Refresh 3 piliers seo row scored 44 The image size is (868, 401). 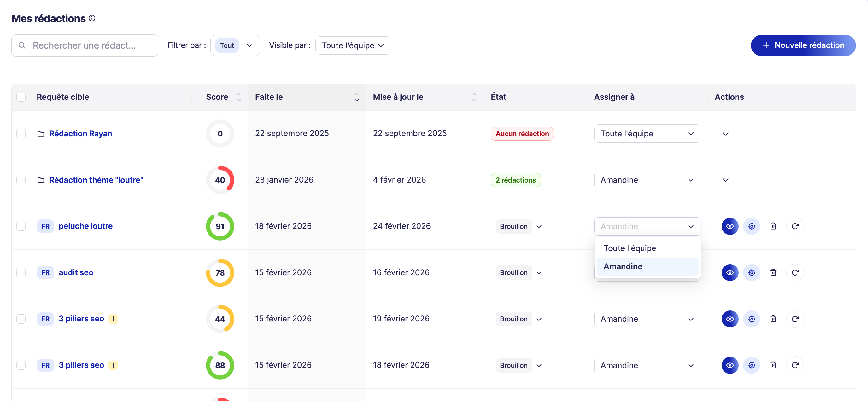[x=795, y=319]
